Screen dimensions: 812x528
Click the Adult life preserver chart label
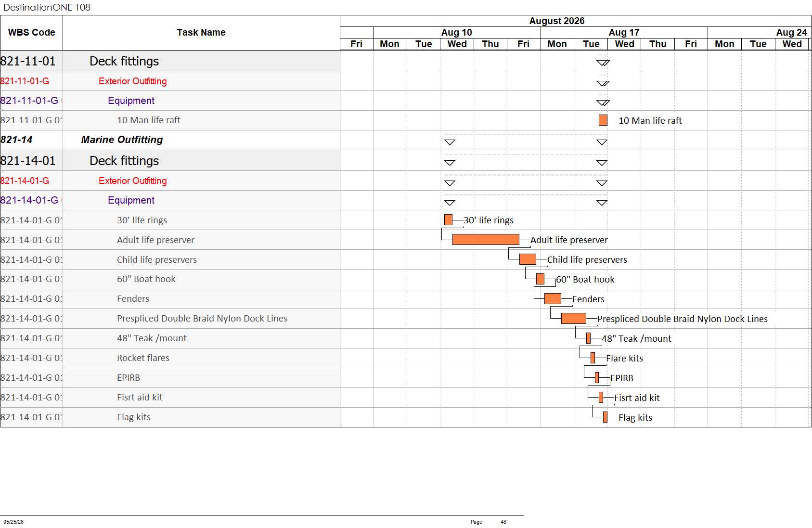point(569,240)
